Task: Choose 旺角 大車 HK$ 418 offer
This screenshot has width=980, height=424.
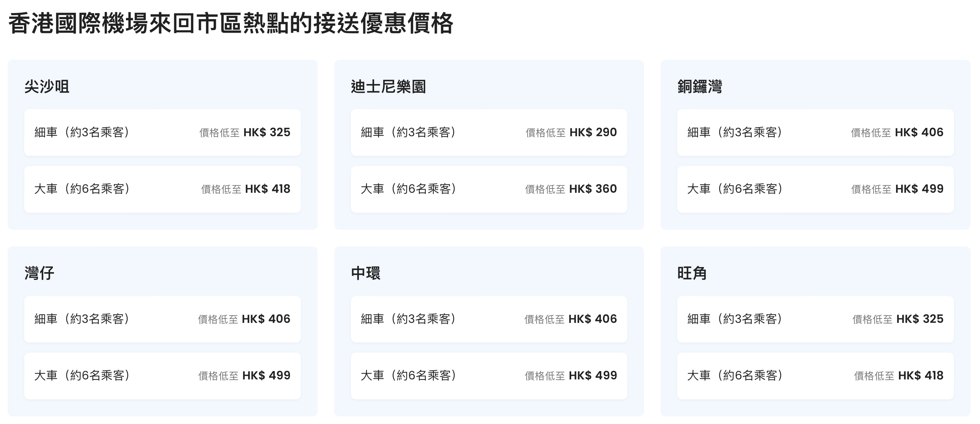Action: coord(815,376)
